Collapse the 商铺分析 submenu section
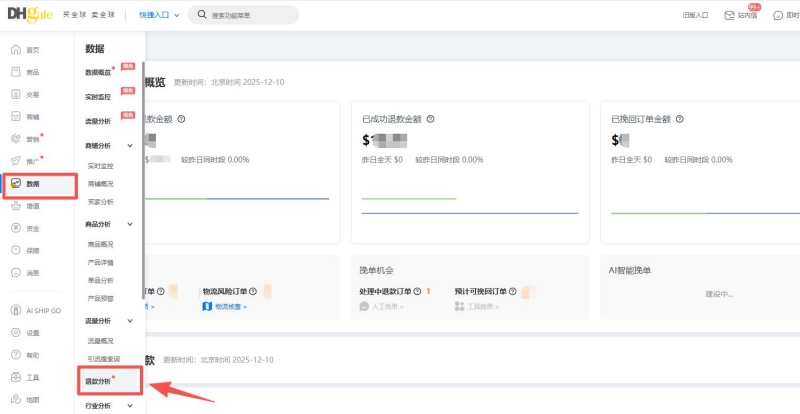Viewport: 800px width, 414px height. [x=130, y=146]
